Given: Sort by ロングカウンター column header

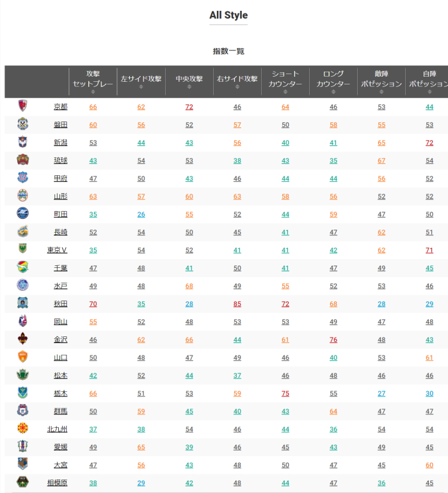Looking at the screenshot, I should coord(333,82).
